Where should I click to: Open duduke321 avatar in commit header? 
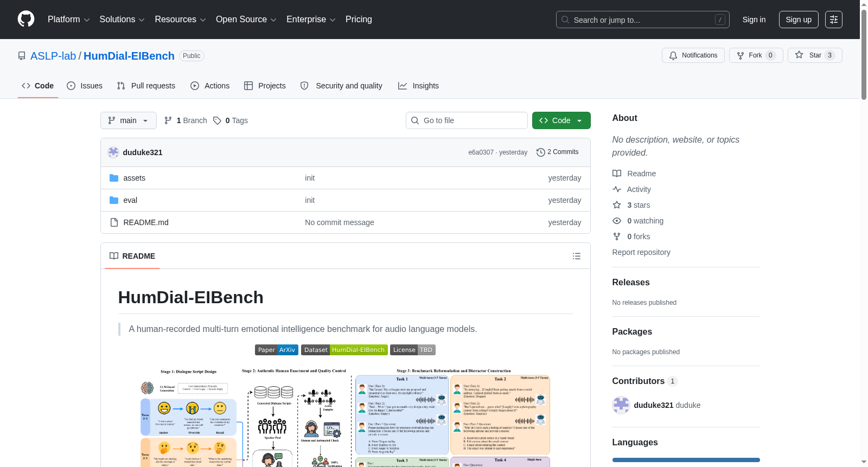pyautogui.click(x=113, y=152)
